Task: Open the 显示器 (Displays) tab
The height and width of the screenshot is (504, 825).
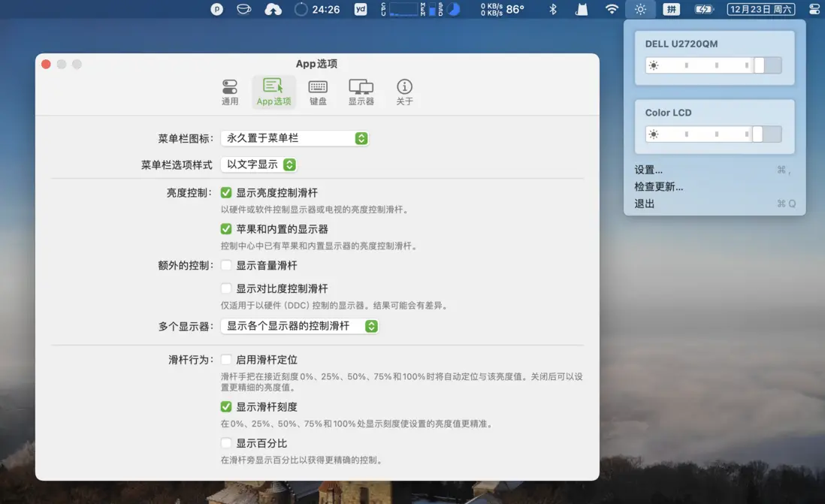Action: click(361, 92)
